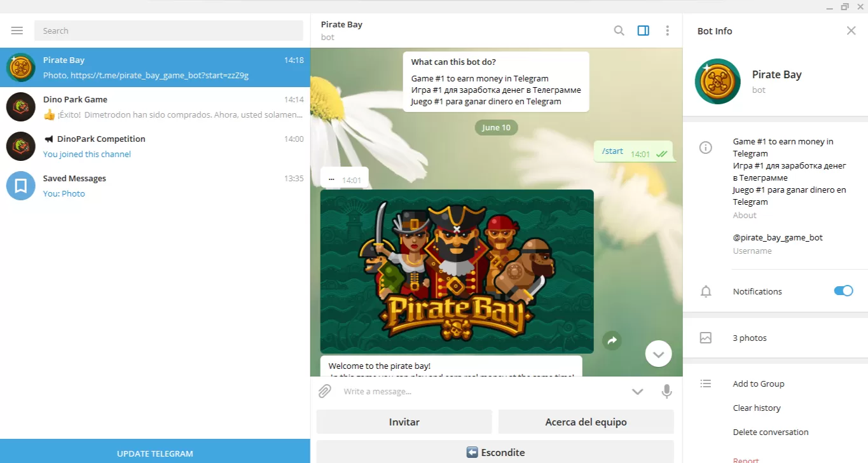This screenshot has width=868, height=463.
Task: Close the Bot Info panel
Action: tap(851, 31)
